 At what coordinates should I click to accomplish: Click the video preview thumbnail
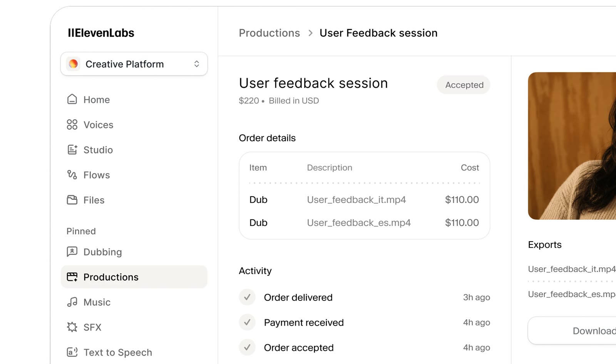click(x=572, y=146)
